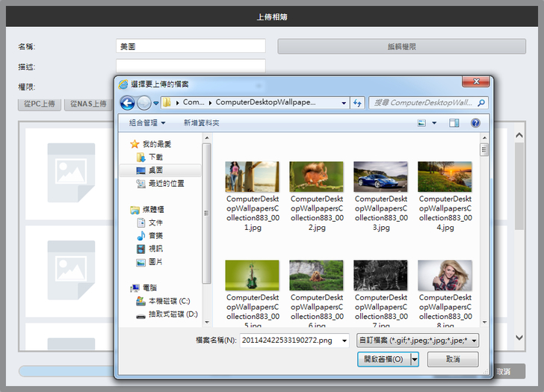
Task: Click the refresh button next to address bar
Action: tap(357, 103)
